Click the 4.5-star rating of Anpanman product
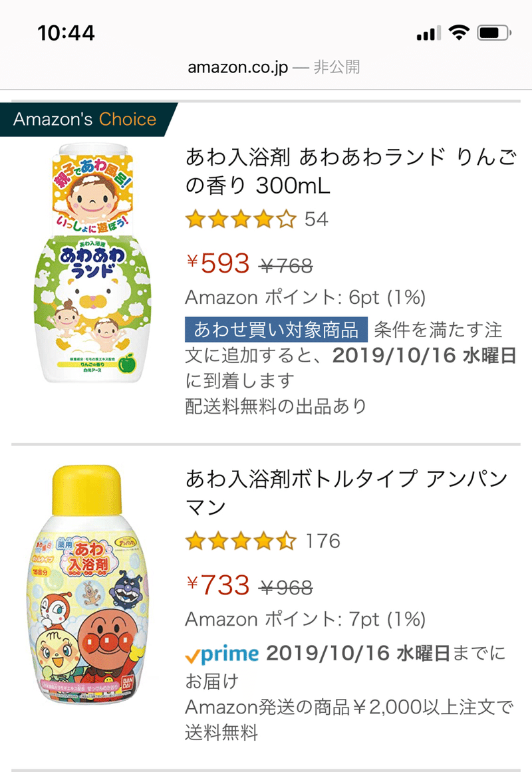This screenshot has width=532, height=772. [x=240, y=541]
